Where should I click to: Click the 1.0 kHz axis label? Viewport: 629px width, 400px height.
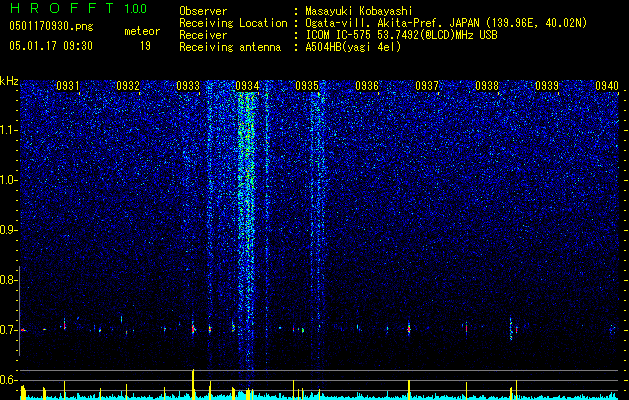8,180
